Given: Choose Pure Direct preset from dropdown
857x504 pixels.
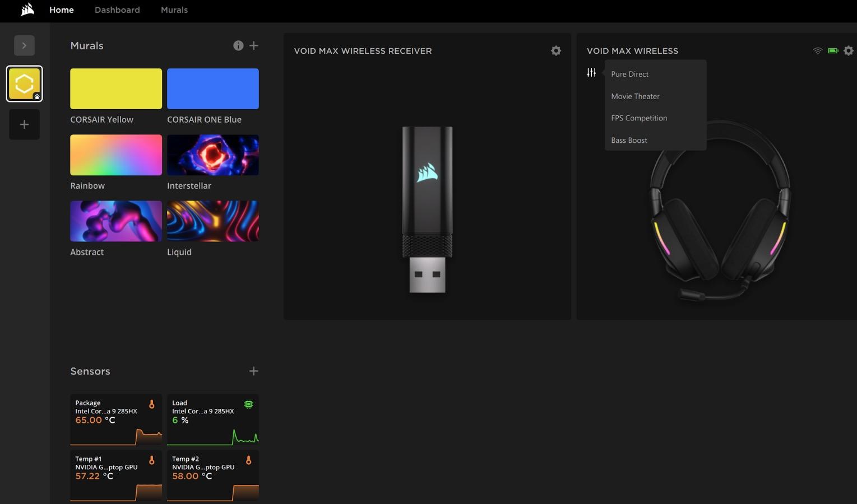Looking at the screenshot, I should pos(629,74).
